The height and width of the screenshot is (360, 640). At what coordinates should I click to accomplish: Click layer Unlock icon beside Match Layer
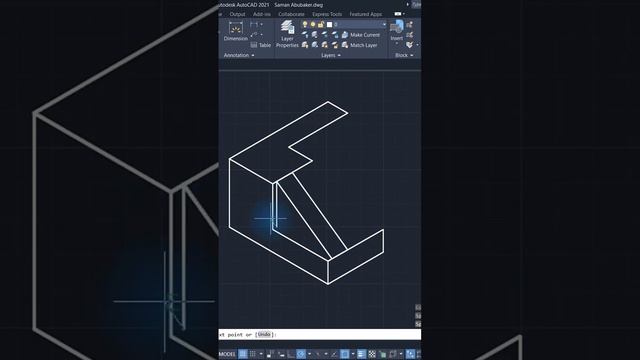pyautogui.click(x=335, y=45)
